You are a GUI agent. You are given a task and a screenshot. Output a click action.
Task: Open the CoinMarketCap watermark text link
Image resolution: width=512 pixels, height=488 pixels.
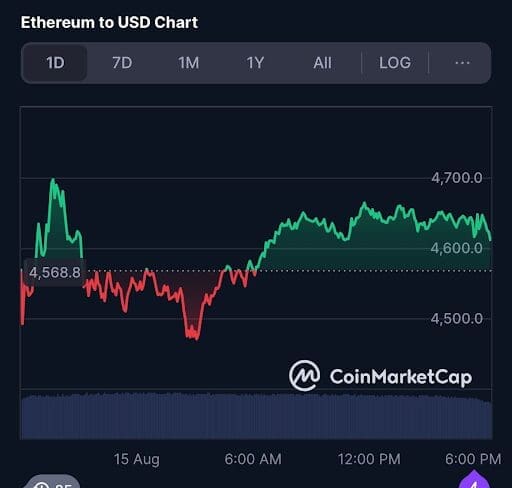[x=401, y=377]
